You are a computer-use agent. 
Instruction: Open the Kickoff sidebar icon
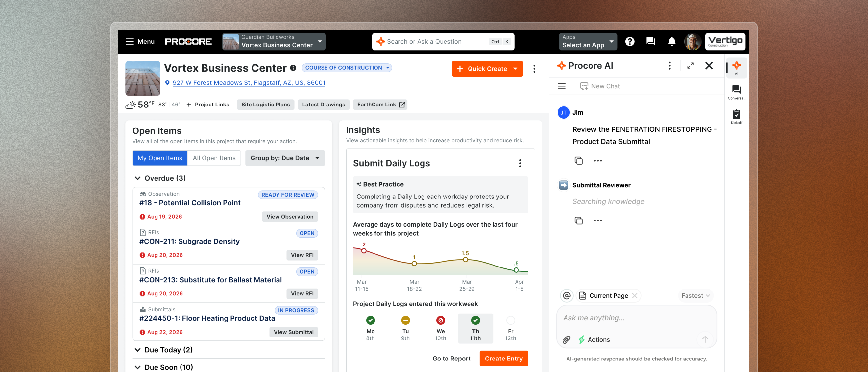(x=736, y=117)
